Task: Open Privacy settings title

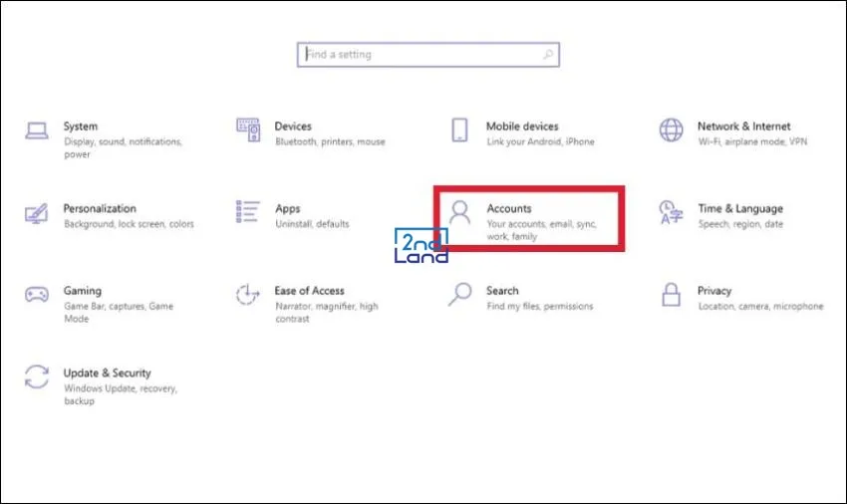Action: (714, 291)
